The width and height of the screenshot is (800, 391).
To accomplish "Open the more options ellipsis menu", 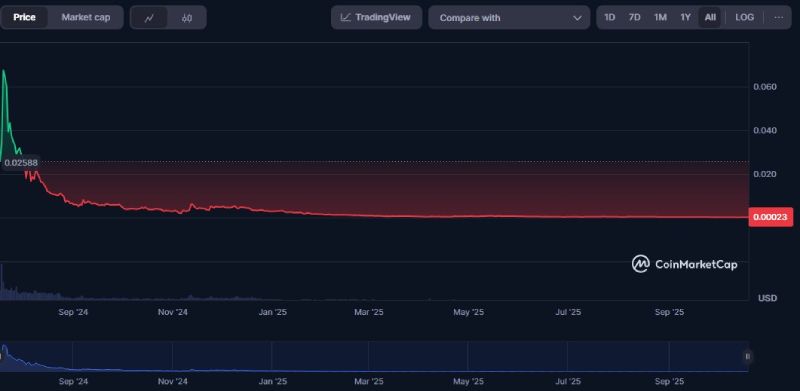I will pos(779,17).
